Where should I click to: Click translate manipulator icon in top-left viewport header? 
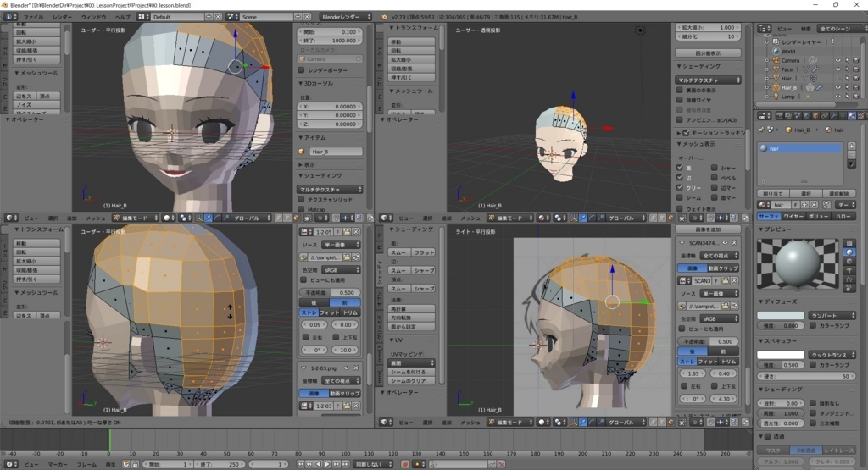[208, 218]
